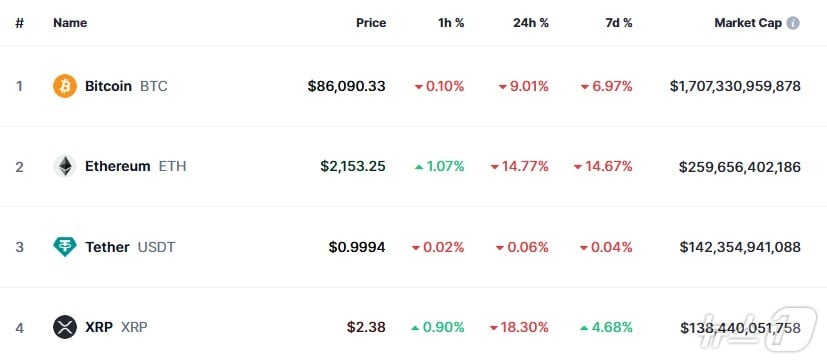The width and height of the screenshot is (827, 364).
Task: Sort by the 7d % column header
Action: pyautogui.click(x=619, y=23)
